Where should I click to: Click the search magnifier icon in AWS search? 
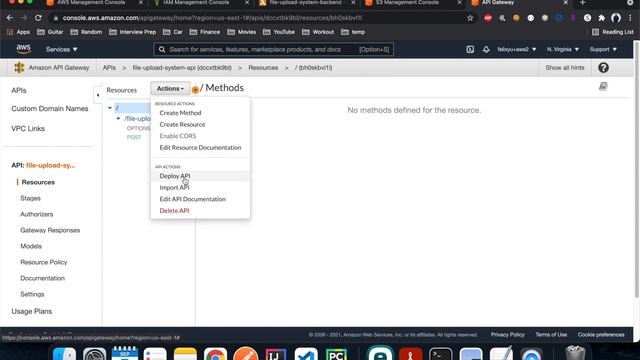162,49
